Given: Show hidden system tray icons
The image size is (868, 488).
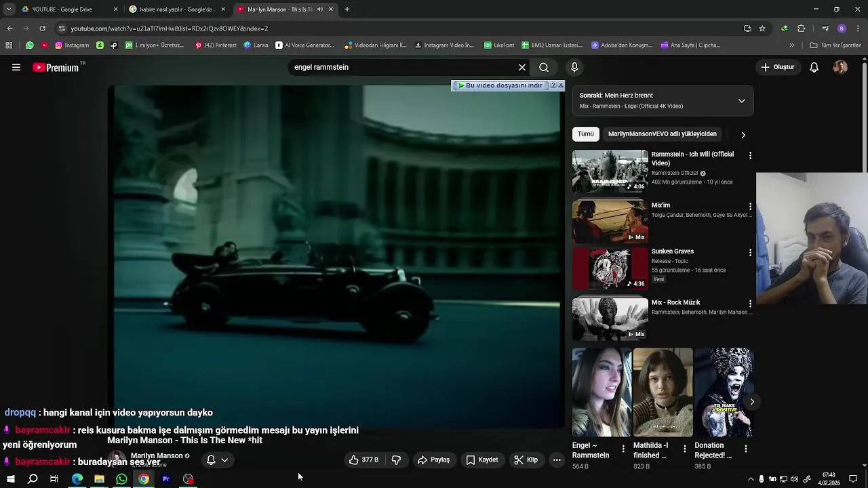Looking at the screenshot, I should (x=751, y=479).
